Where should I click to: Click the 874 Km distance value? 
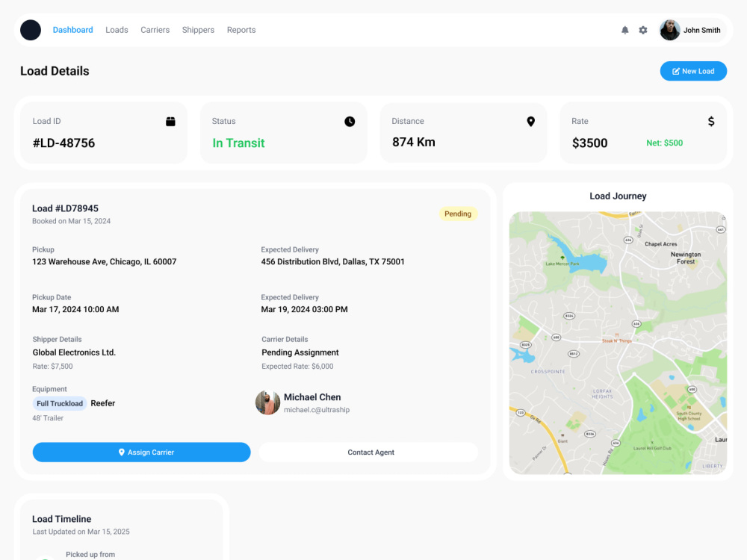click(x=414, y=142)
